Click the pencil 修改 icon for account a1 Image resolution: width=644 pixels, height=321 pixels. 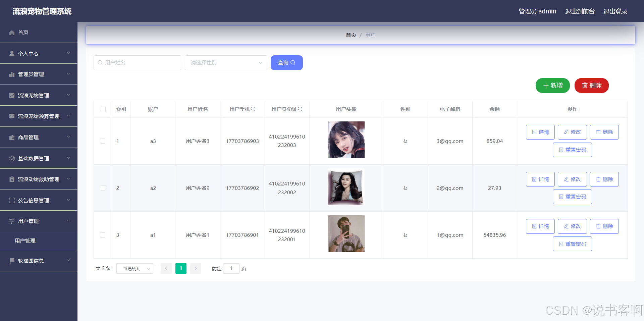[x=566, y=226]
